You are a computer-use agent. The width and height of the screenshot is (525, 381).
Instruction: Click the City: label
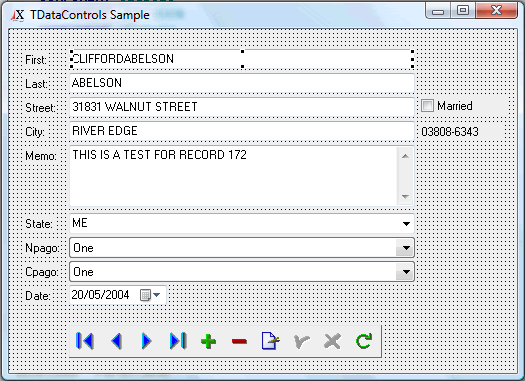[35, 132]
